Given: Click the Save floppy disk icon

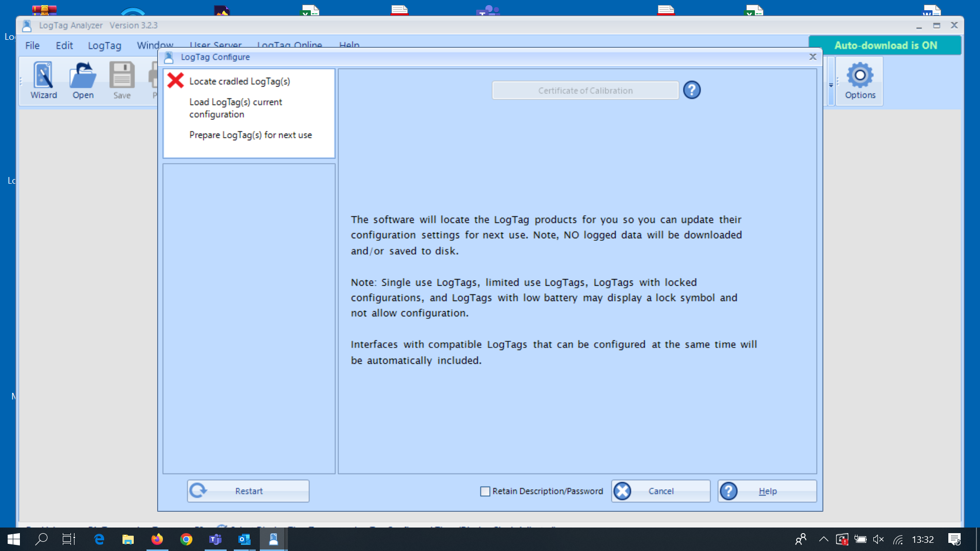Looking at the screenshot, I should (122, 81).
